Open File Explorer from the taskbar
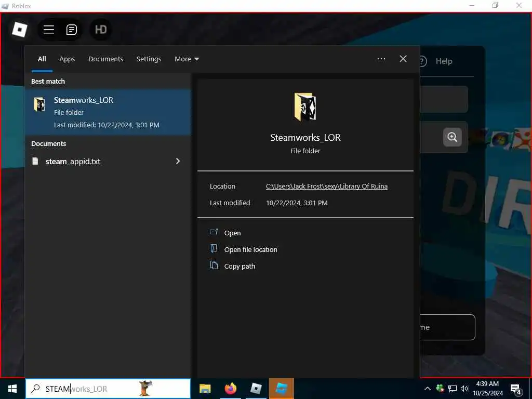The height and width of the screenshot is (399, 532). (x=205, y=389)
